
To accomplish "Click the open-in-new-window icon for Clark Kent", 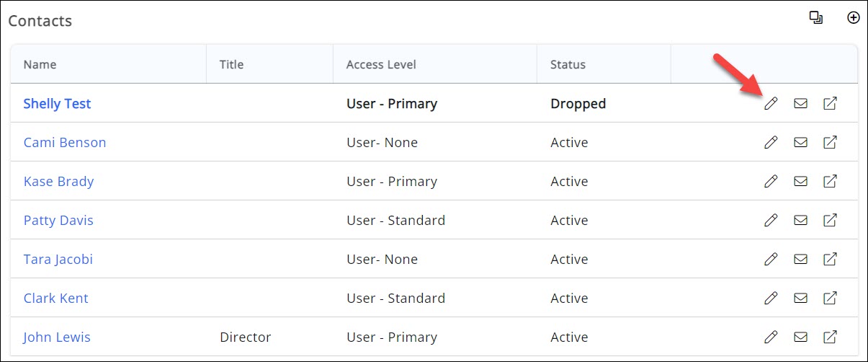I will 830,299.
